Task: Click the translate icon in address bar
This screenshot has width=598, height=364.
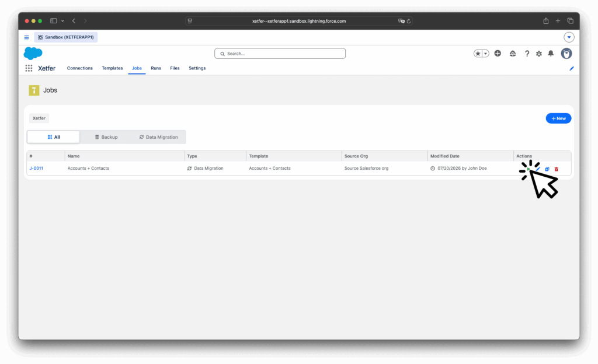Action: pos(401,21)
